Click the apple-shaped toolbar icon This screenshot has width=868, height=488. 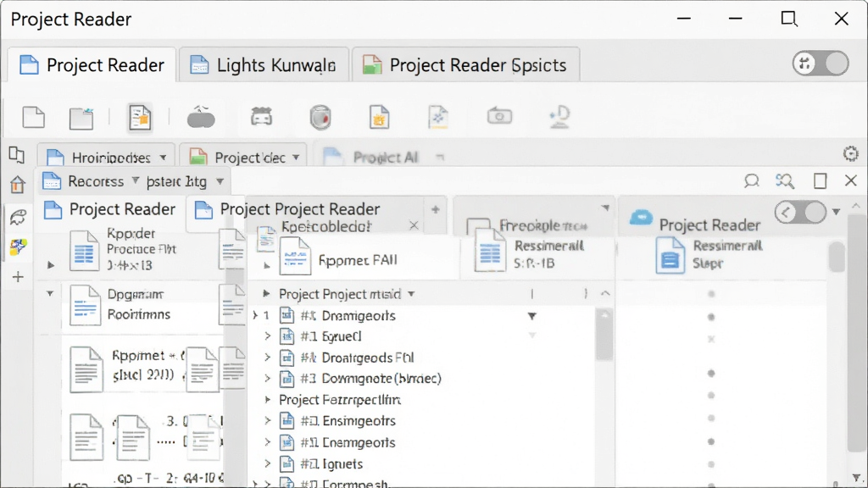[201, 117]
